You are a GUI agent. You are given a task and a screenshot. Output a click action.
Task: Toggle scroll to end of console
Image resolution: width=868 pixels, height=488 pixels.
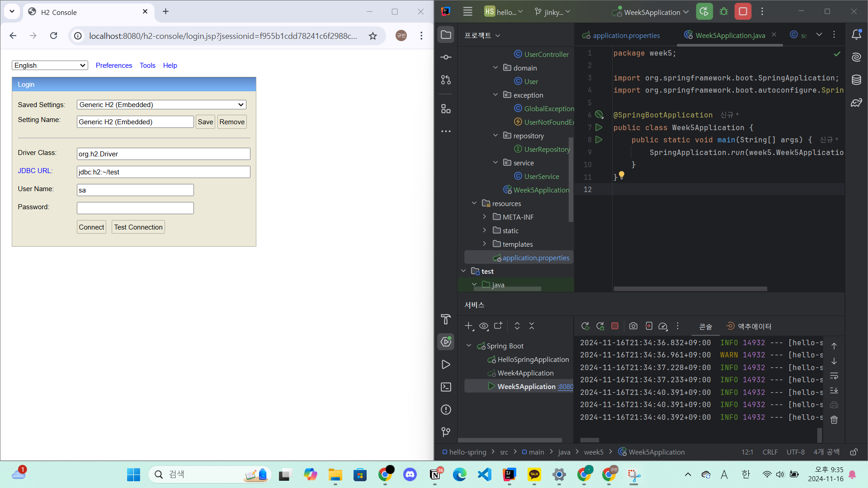click(834, 390)
